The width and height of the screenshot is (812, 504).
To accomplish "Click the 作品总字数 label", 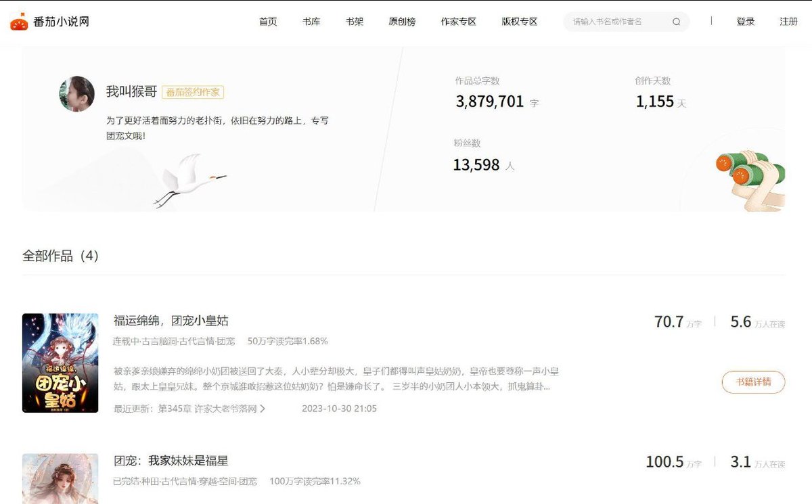I will pyautogui.click(x=477, y=81).
